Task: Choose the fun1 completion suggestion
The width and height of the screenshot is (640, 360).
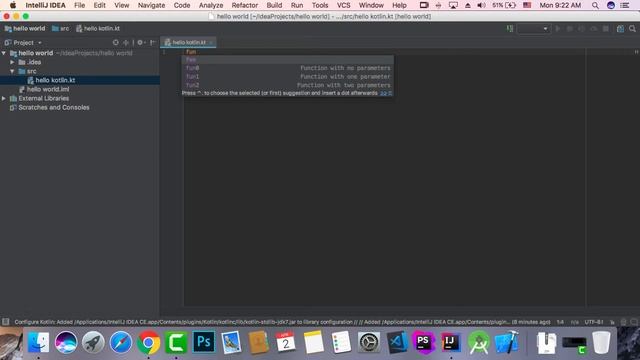Action: (288, 77)
